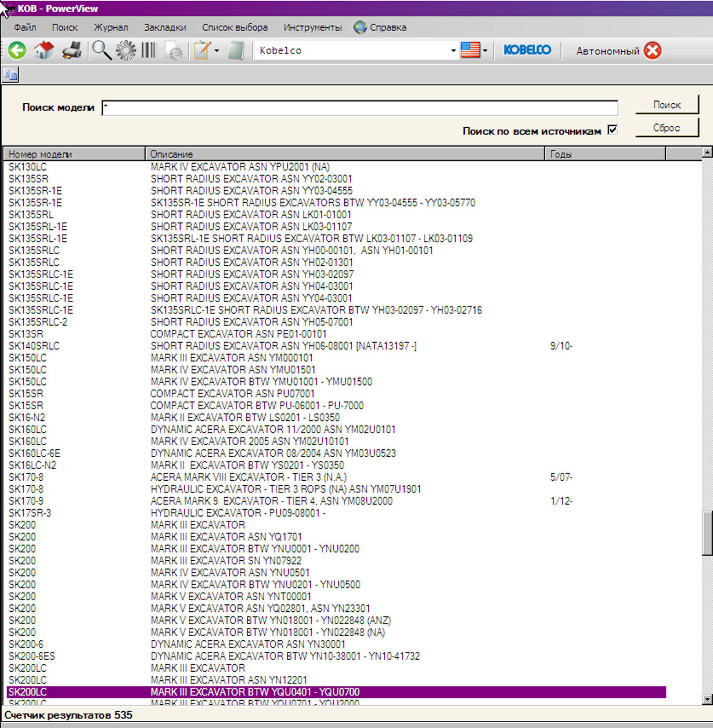
Task: Click the green back arrow icon
Action: (x=17, y=51)
